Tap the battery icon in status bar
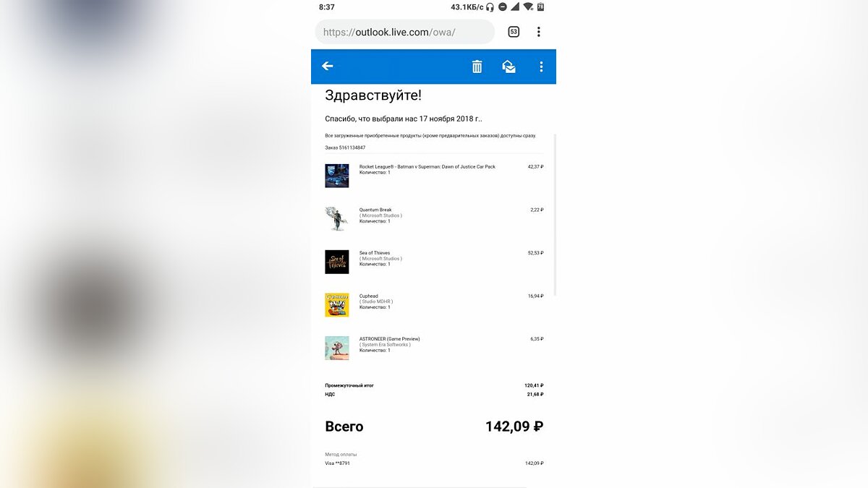The height and width of the screenshot is (488, 868). pos(540,7)
